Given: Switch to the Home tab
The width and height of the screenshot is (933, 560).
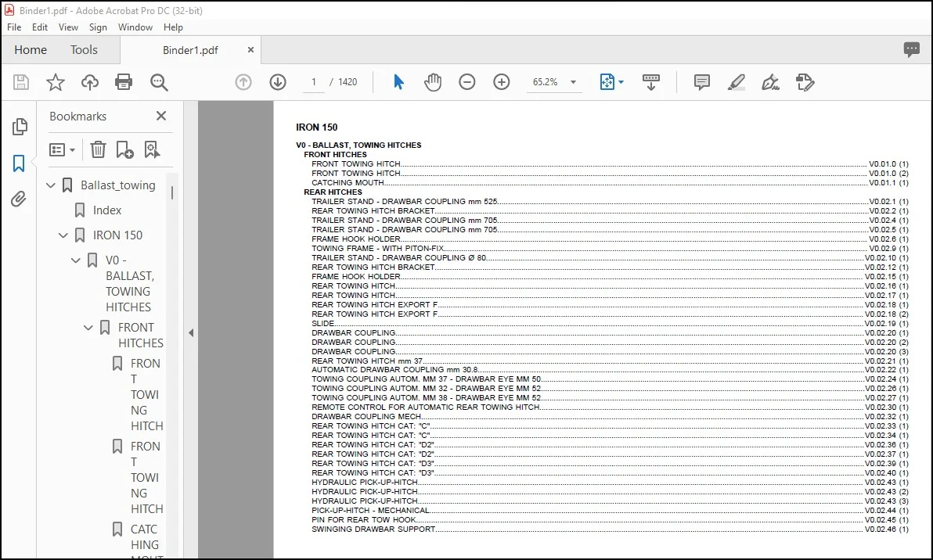Looking at the screenshot, I should 31,50.
